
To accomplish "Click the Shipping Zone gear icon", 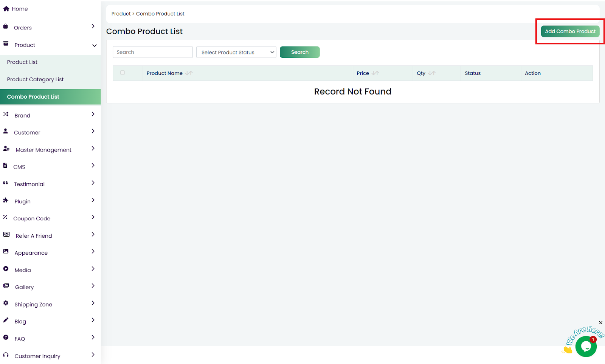I will tap(6, 303).
